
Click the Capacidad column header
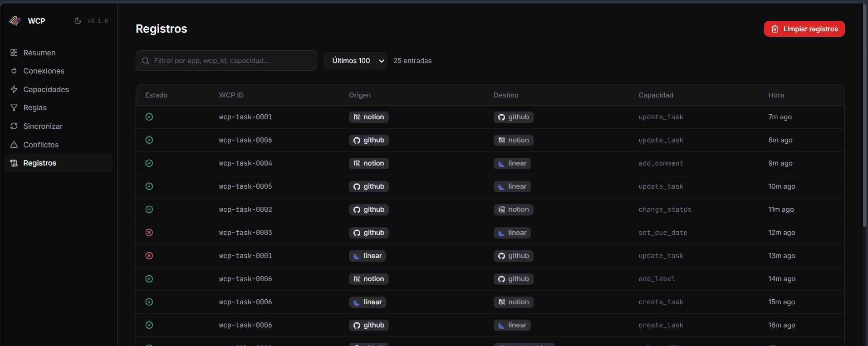(x=656, y=95)
